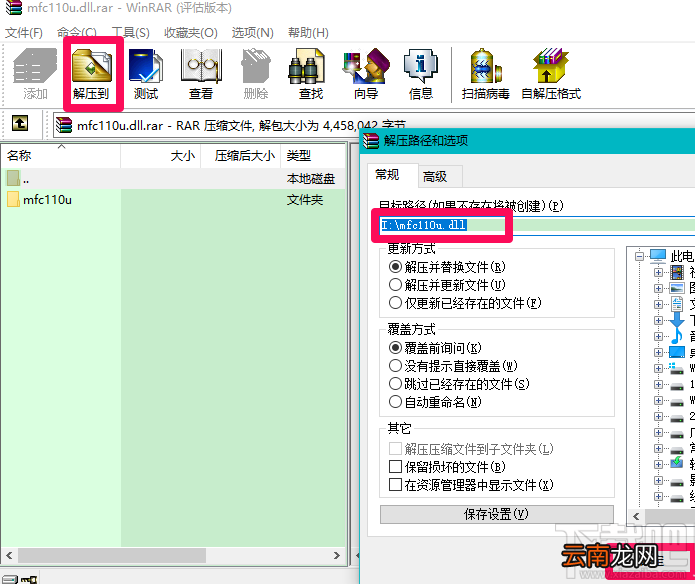The height and width of the screenshot is (584, 695).
Task: Click the 目标路径 (target path) input field
Action: 537,225
